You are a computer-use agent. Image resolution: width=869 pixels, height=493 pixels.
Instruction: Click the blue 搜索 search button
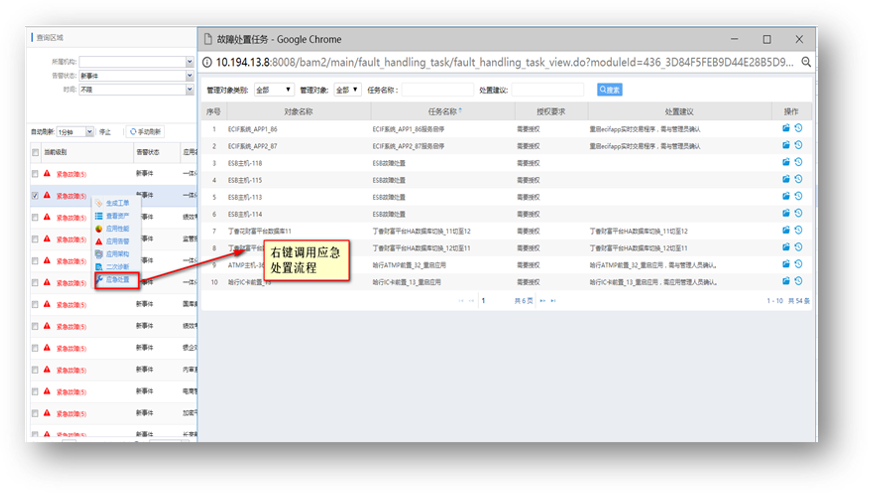(610, 90)
